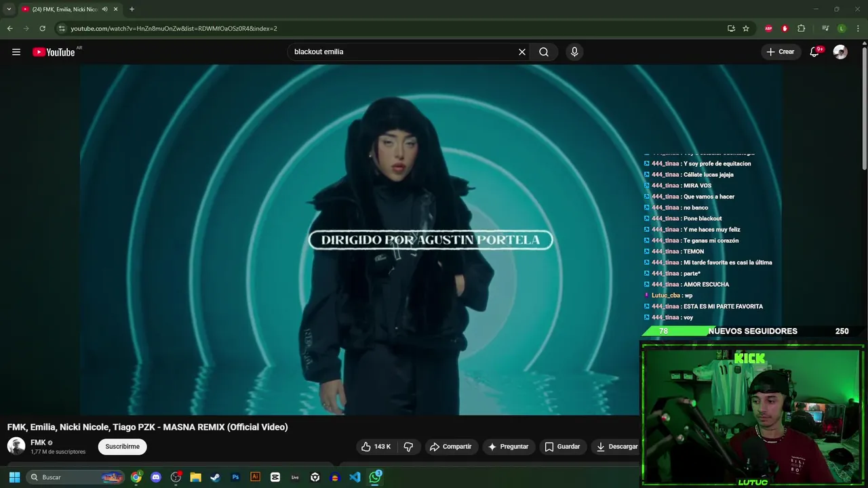Bookmark this page with the star

[746, 28]
